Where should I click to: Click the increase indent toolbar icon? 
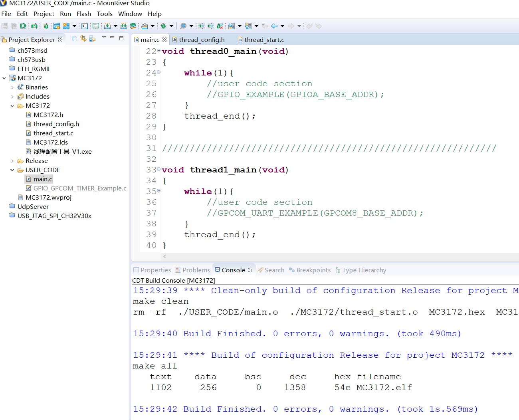tap(201, 26)
